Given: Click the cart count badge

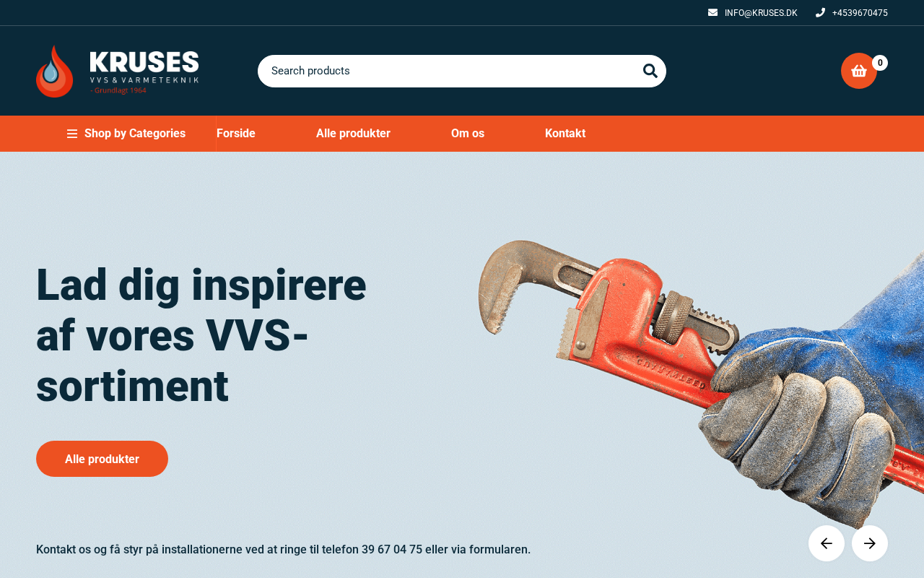Looking at the screenshot, I should pos(880,63).
